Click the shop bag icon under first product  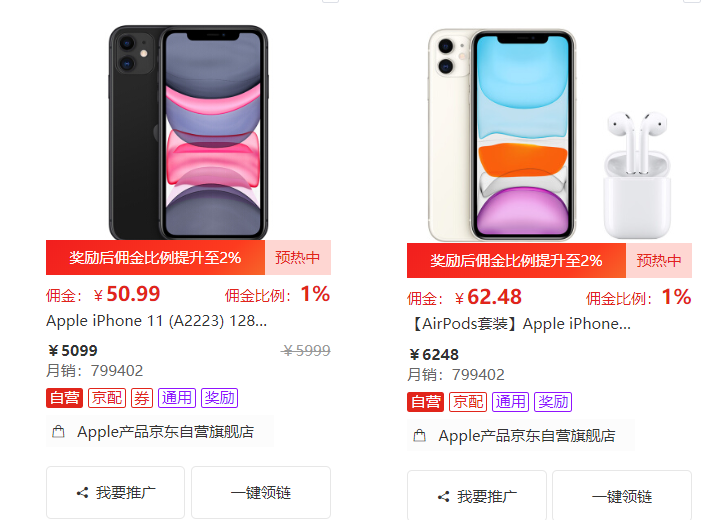pyautogui.click(x=58, y=432)
